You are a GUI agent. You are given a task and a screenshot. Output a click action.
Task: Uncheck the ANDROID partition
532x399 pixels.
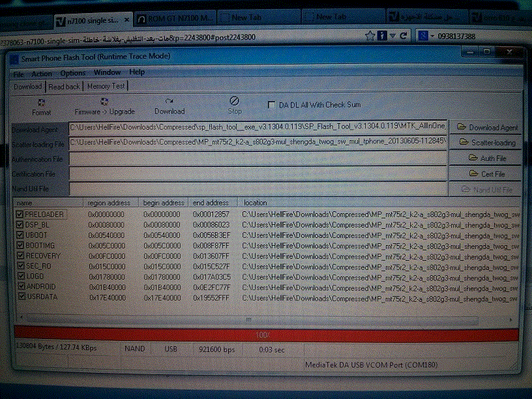pyautogui.click(x=22, y=286)
